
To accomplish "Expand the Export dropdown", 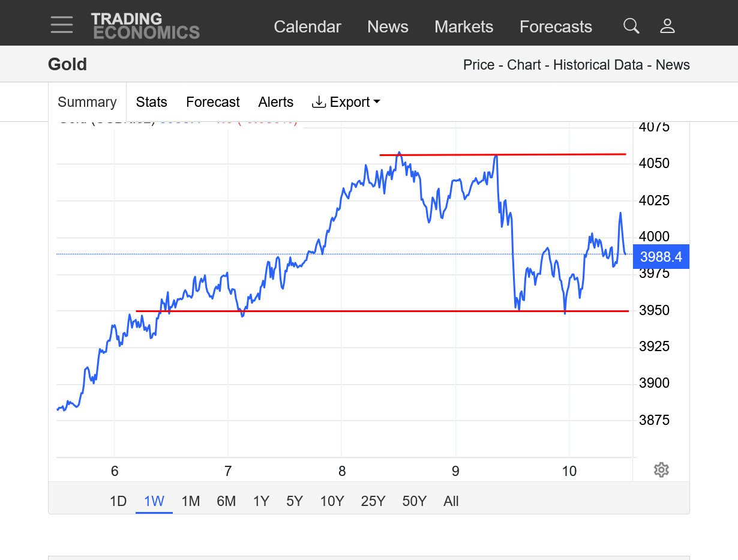I will click(346, 102).
